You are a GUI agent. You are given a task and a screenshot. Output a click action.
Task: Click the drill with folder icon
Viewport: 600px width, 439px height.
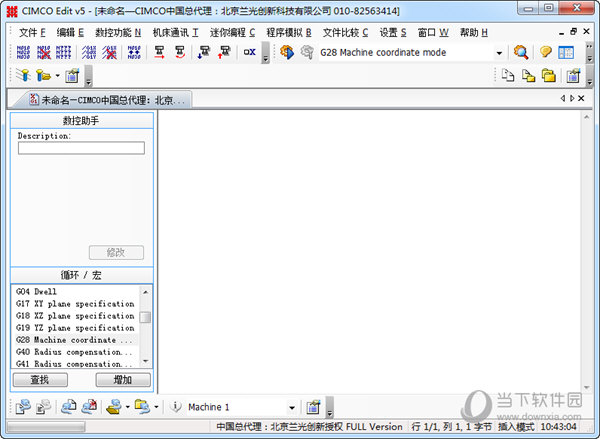pos(43,75)
